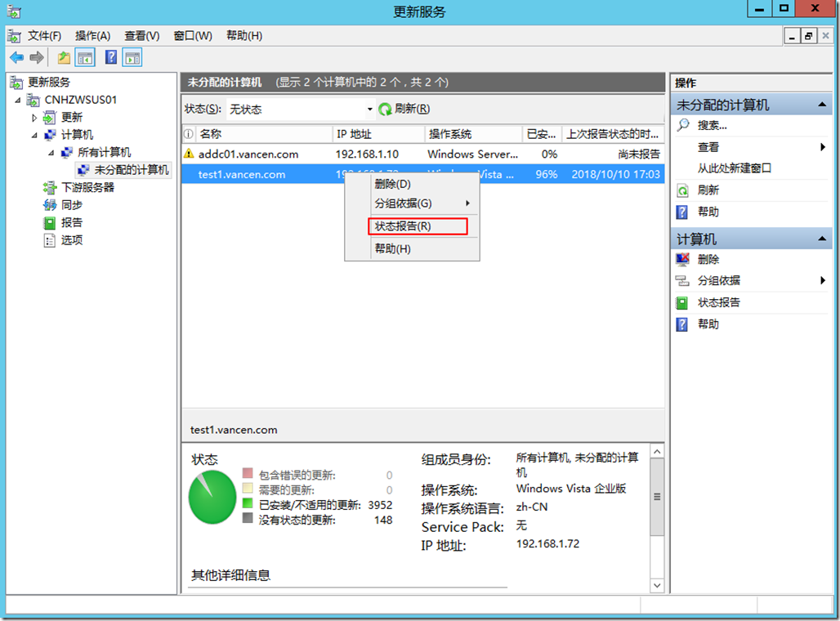Click the 更新 node icon in tree
The height and width of the screenshot is (621, 840).
pos(50,118)
